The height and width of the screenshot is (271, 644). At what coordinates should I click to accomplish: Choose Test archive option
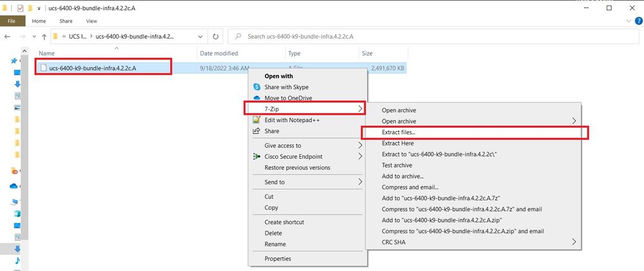coord(473,165)
